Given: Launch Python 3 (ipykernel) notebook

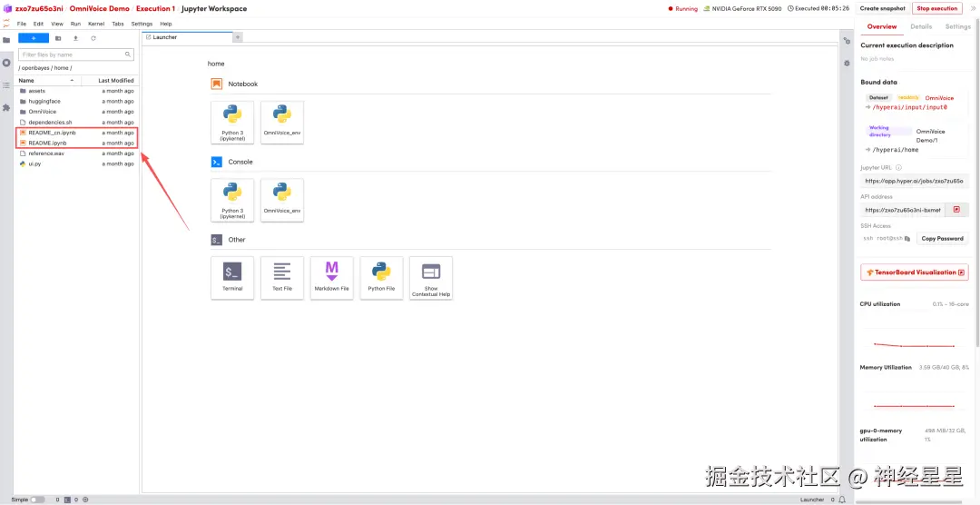Looking at the screenshot, I should coord(232,123).
